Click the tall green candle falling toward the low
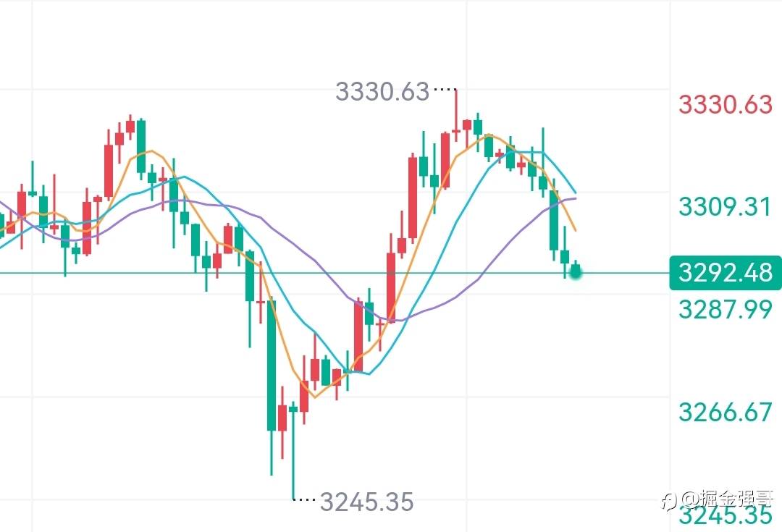782x532 pixels. [272, 366]
